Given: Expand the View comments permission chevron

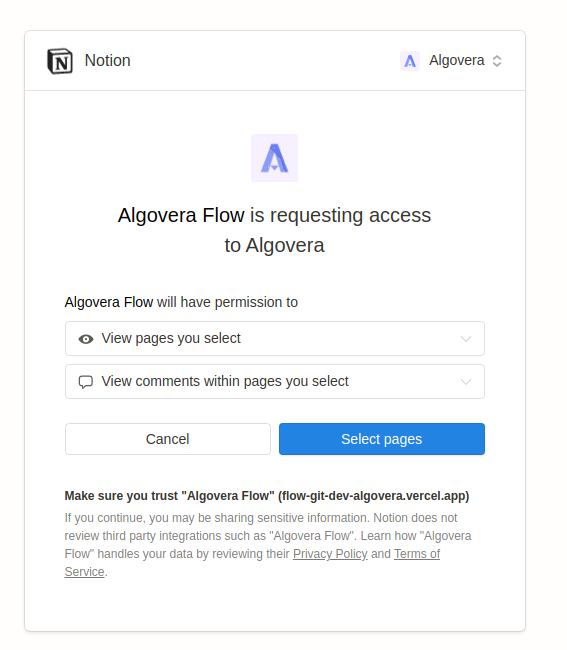Looking at the screenshot, I should tap(466, 382).
